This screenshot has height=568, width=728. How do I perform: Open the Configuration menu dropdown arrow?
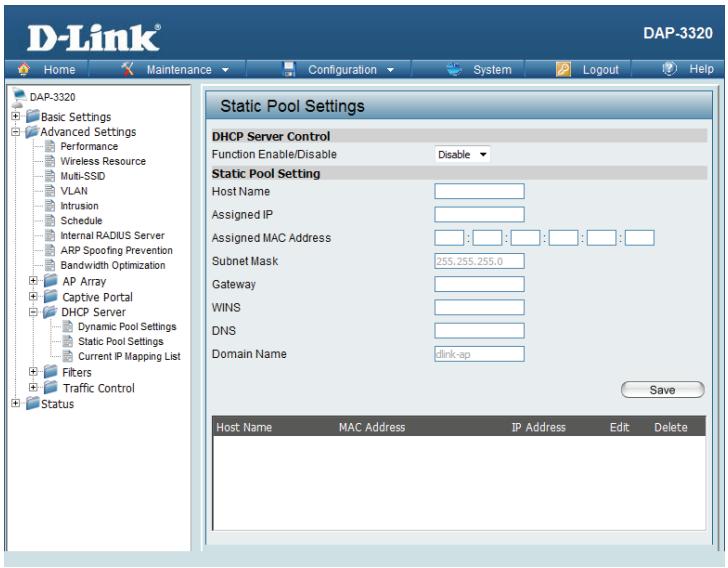(390, 70)
